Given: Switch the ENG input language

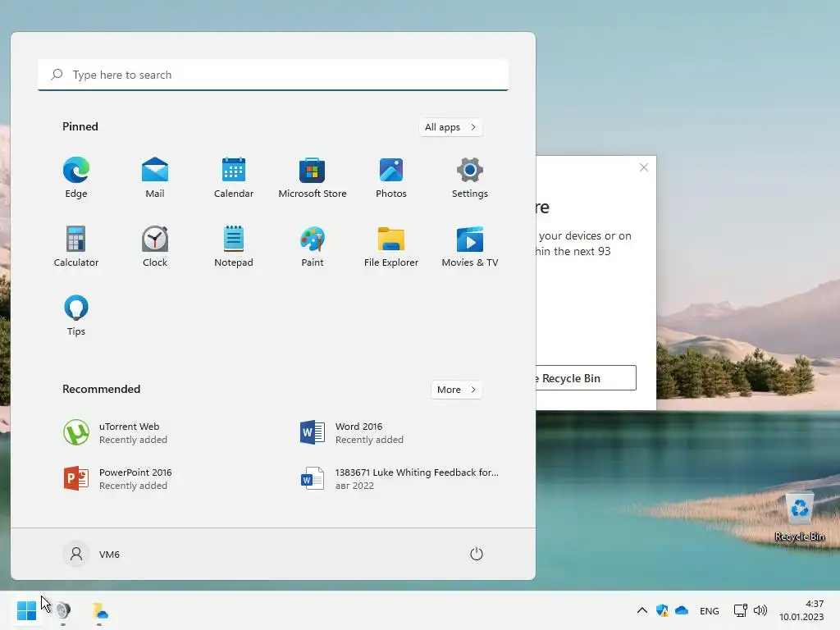Looking at the screenshot, I should click(710, 610).
